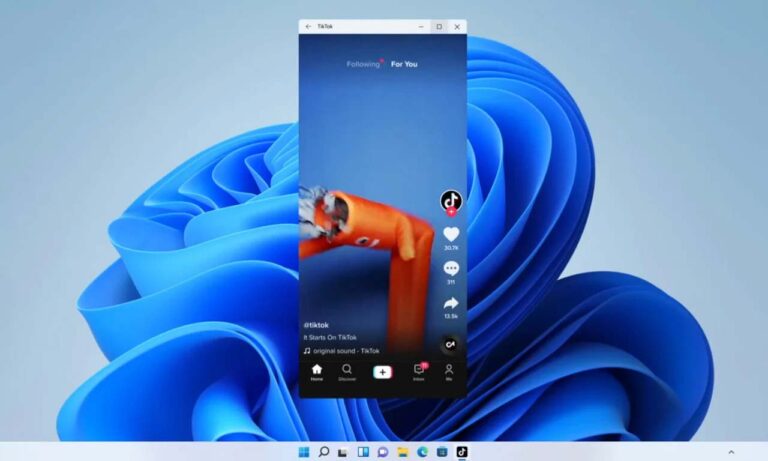Create a new video with plus button

coord(383,372)
